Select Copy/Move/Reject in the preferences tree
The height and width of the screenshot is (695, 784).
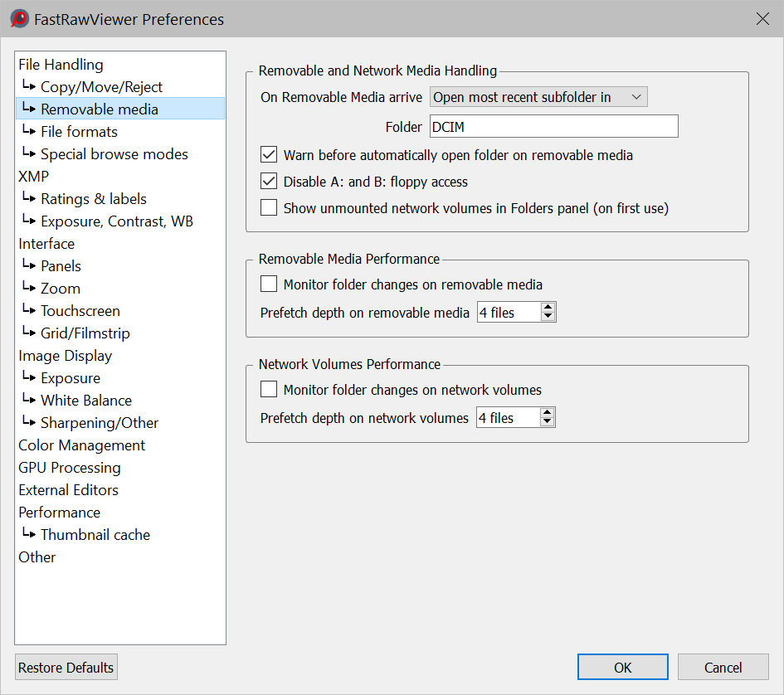pyautogui.click(x=101, y=87)
